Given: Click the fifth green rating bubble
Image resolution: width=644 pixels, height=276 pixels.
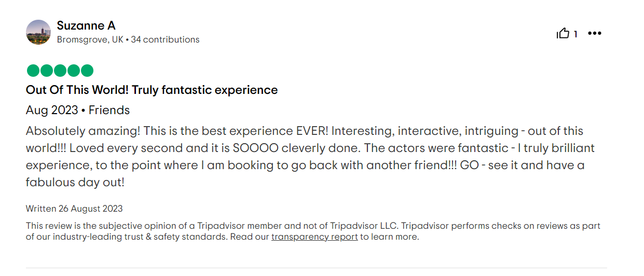Looking at the screenshot, I should 87,71.
